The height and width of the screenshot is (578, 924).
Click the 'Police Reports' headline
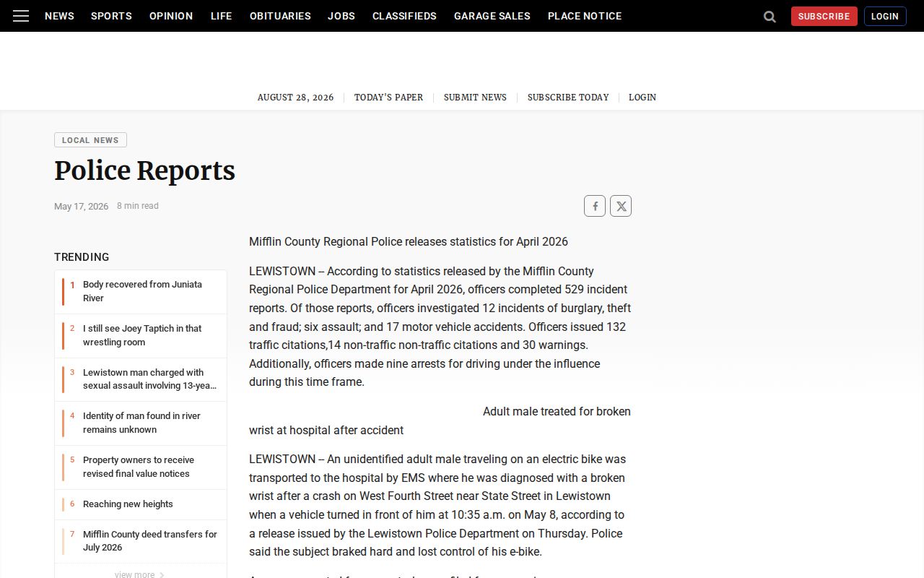[144, 171]
